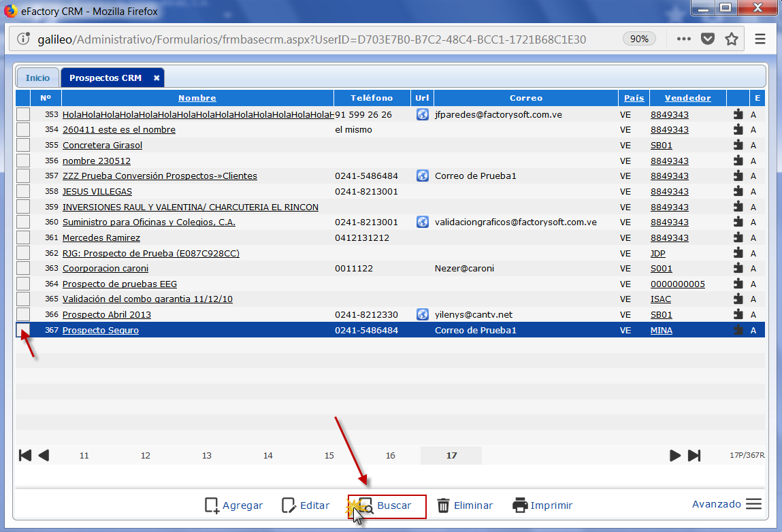Go to the last page of results
This screenshot has width=782, height=532.
coord(694,455)
